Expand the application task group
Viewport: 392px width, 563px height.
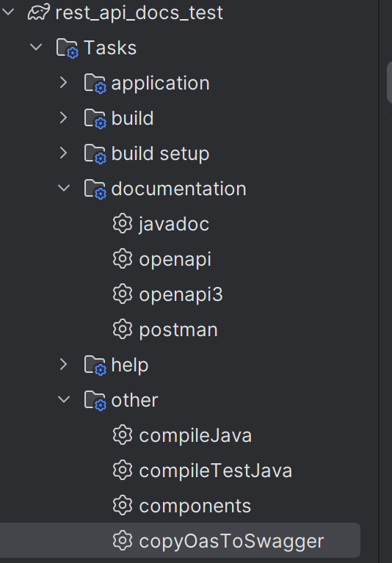(64, 83)
